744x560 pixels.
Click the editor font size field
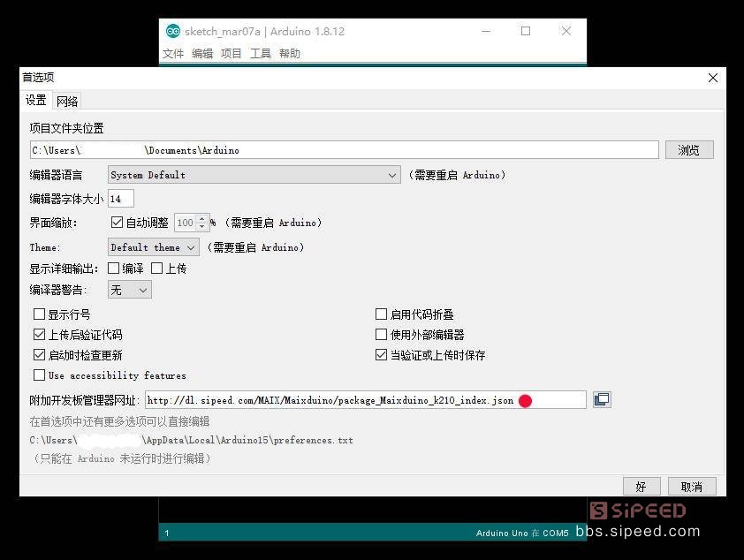(x=121, y=199)
